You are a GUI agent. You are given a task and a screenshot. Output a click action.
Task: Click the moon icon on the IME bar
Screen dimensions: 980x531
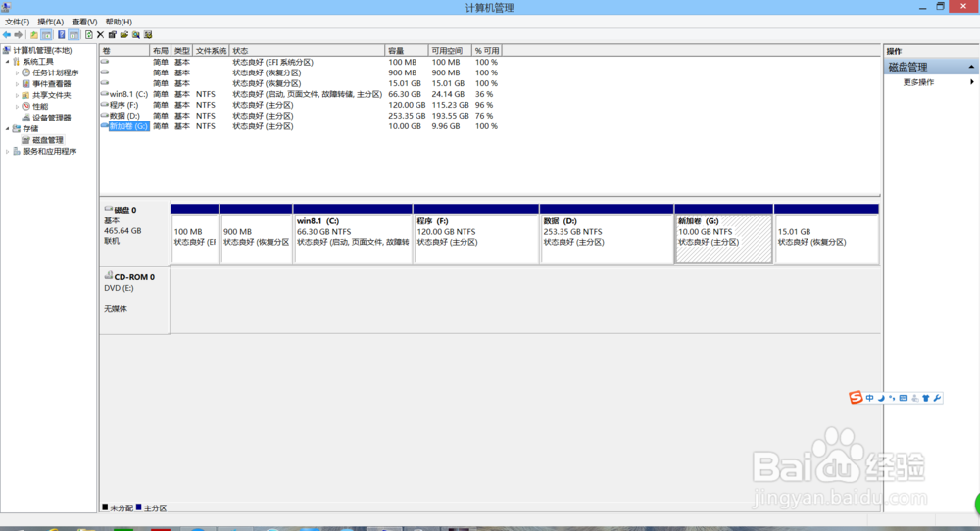881,398
